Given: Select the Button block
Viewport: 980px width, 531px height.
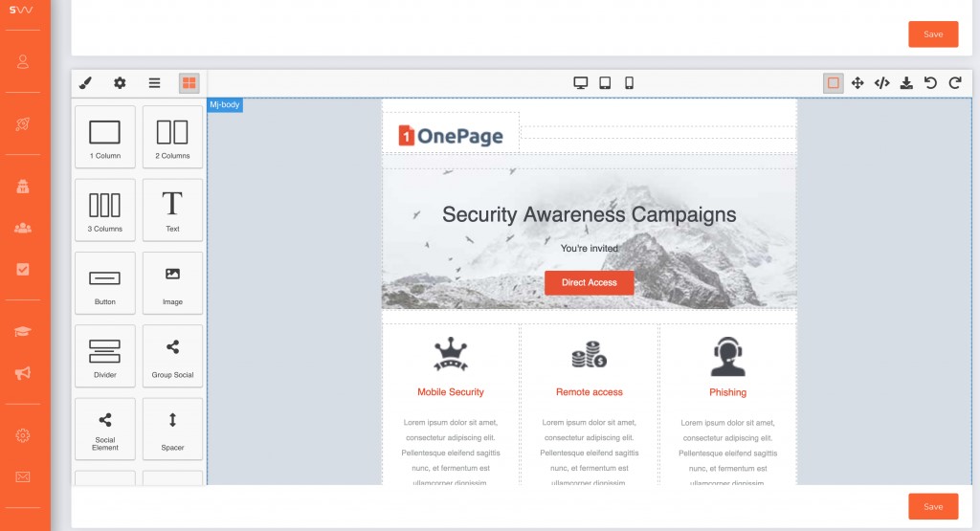Looking at the screenshot, I should (105, 283).
